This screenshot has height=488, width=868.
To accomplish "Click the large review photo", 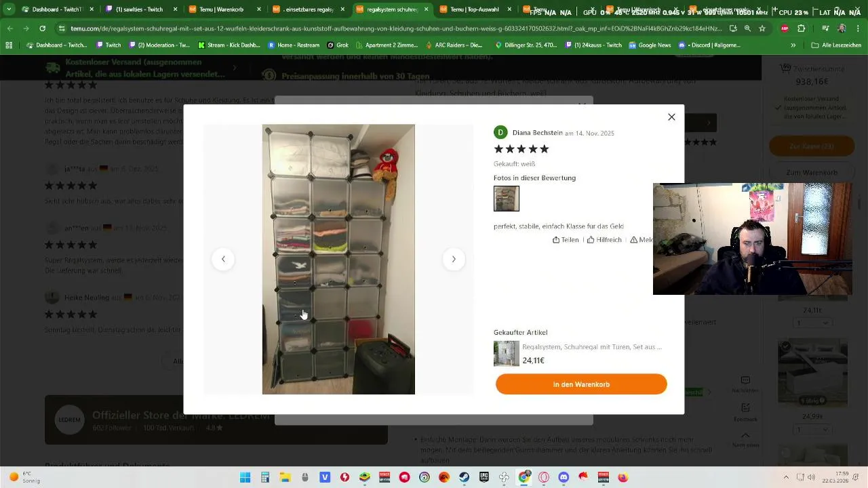I will click(338, 259).
